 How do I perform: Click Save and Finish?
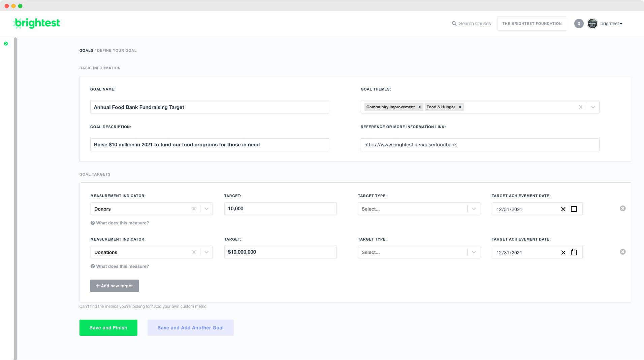(x=108, y=328)
